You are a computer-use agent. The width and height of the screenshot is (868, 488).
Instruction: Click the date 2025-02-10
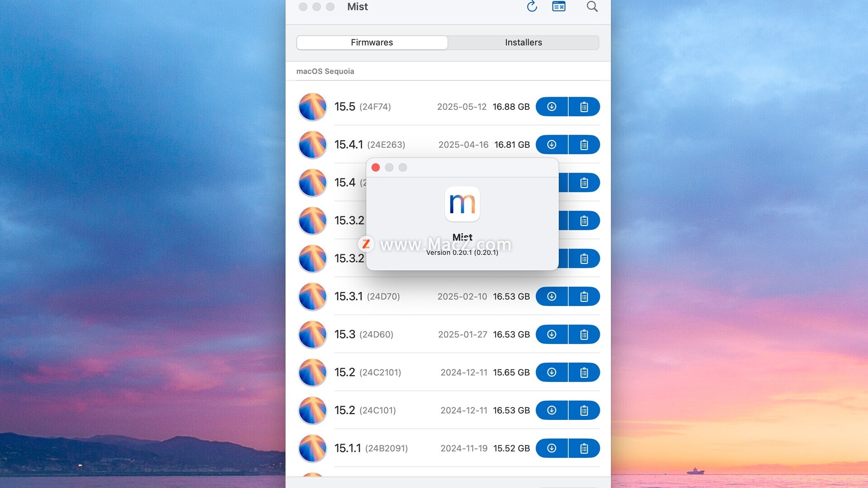pos(462,296)
